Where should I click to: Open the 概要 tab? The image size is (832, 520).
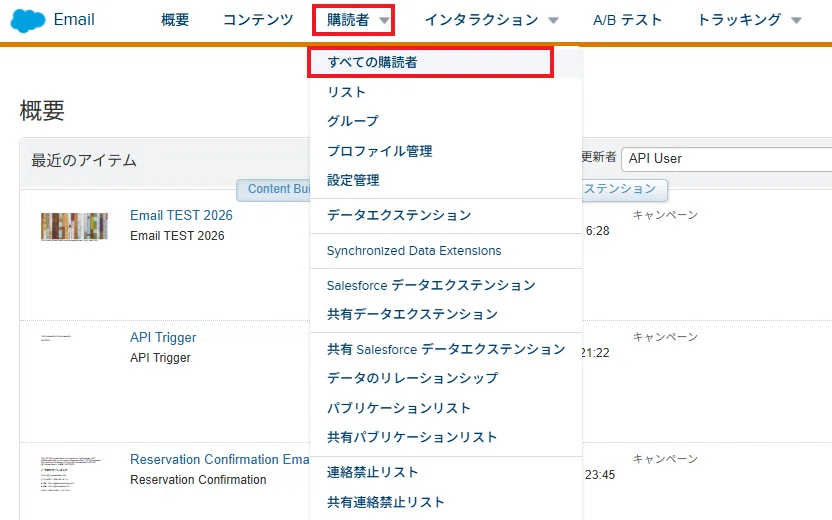click(x=175, y=20)
